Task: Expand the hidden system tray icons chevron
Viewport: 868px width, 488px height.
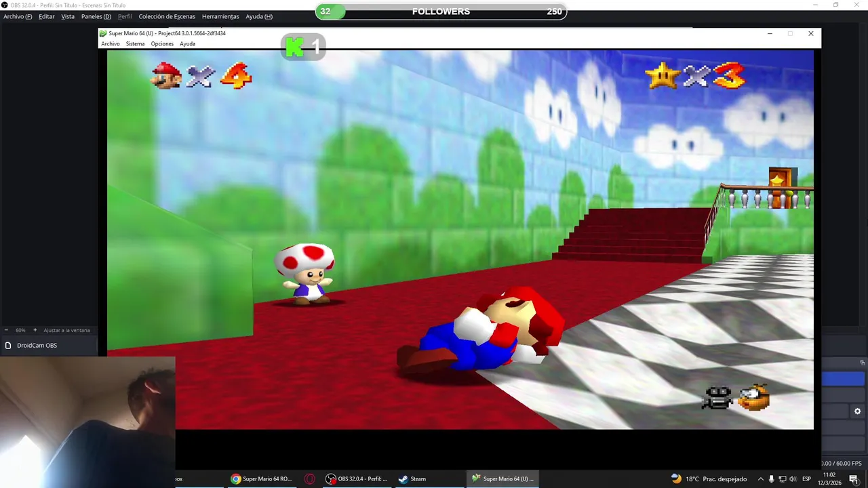Action: [x=760, y=479]
